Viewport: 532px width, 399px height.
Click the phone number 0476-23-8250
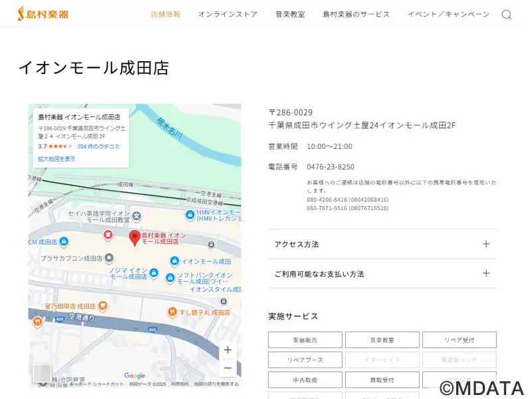(x=331, y=167)
